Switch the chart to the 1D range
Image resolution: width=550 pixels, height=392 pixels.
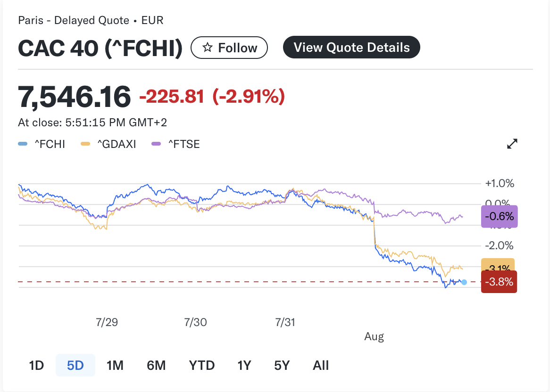point(36,365)
